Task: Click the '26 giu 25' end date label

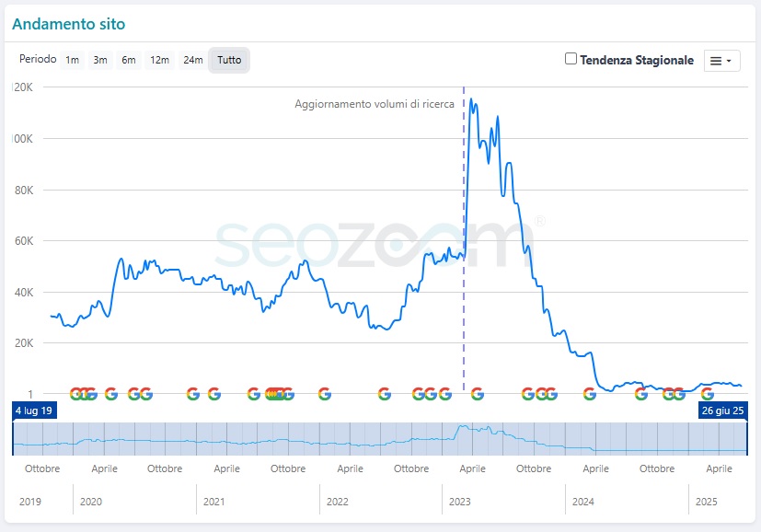Action: (x=723, y=410)
